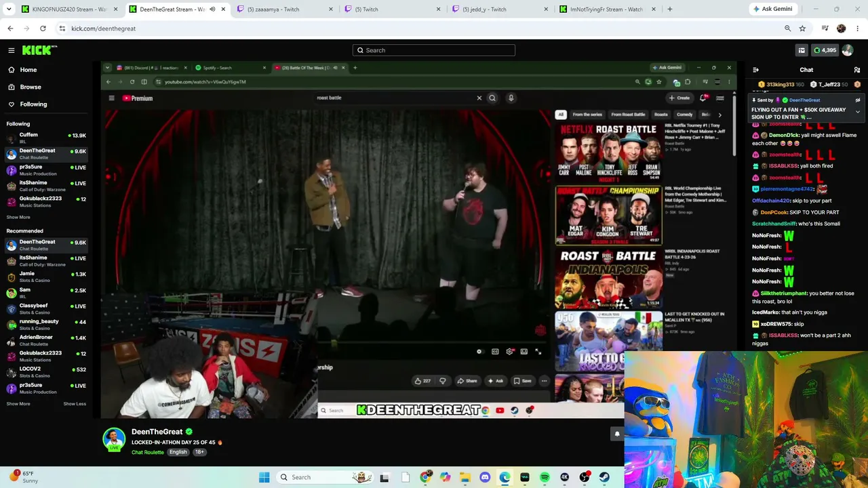Open browser media controls icon
Viewport: 868px width, 488px height.
click(x=825, y=28)
